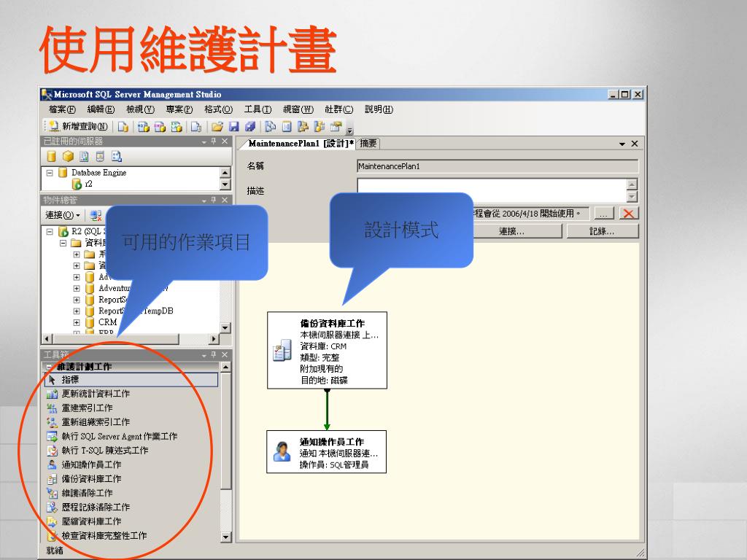747x560 pixels.
Task: Click the Template Explorer toolbar icon
Action: click(320, 127)
